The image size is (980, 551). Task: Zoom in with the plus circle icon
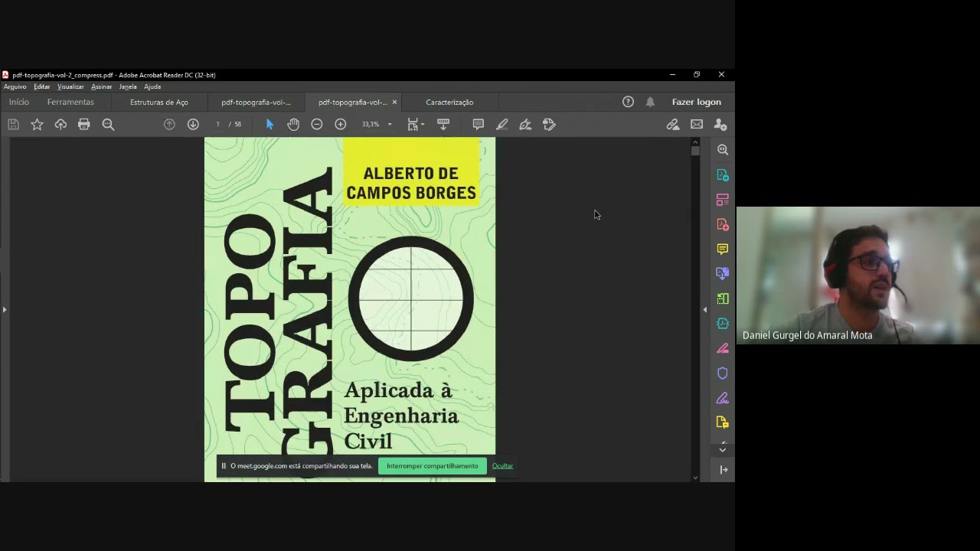click(x=341, y=124)
